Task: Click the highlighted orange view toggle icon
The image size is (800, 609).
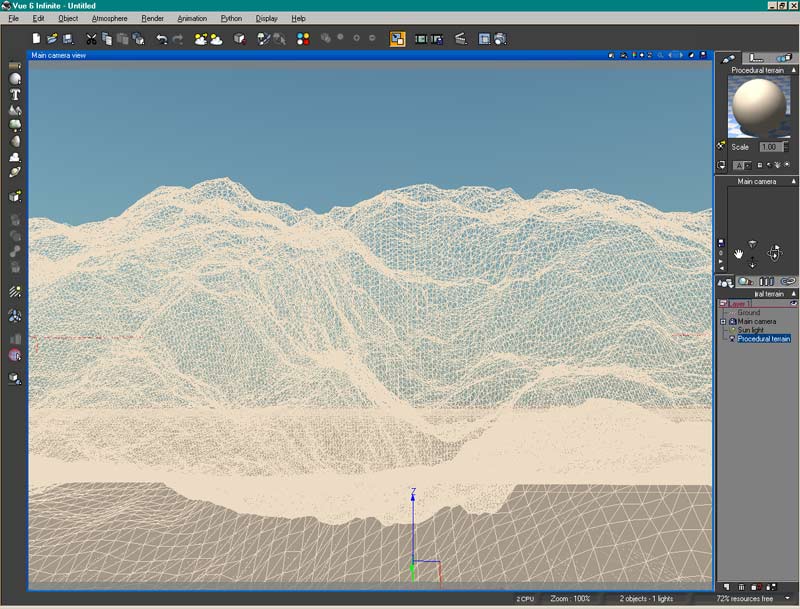Action: tap(397, 39)
